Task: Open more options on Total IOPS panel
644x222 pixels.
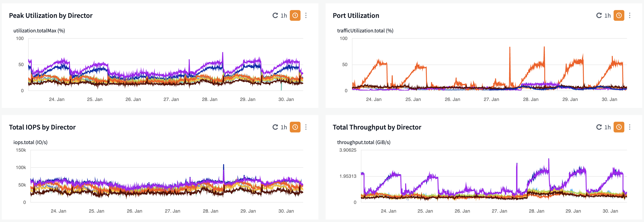Action: (306, 127)
